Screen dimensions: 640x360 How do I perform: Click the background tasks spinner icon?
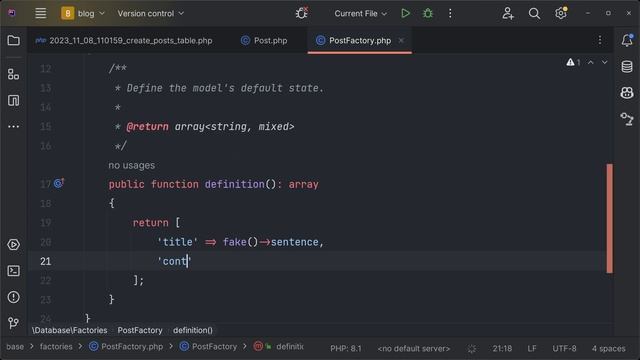coord(471,349)
